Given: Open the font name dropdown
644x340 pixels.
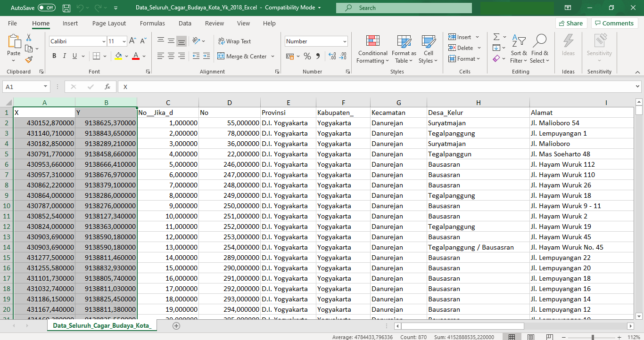Looking at the screenshot, I should [x=104, y=41].
